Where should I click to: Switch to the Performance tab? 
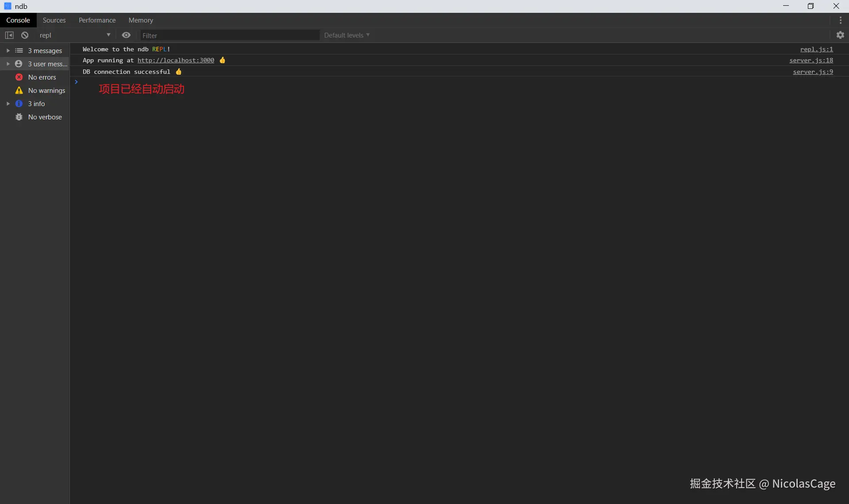click(x=97, y=20)
